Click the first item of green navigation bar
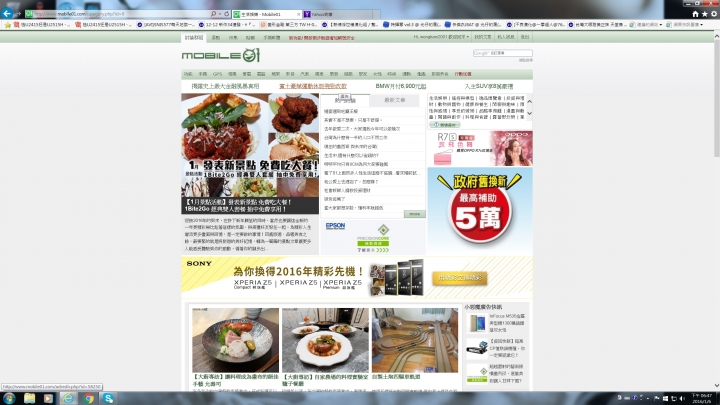Image resolution: width=720 pixels, height=405 pixels. (x=188, y=74)
